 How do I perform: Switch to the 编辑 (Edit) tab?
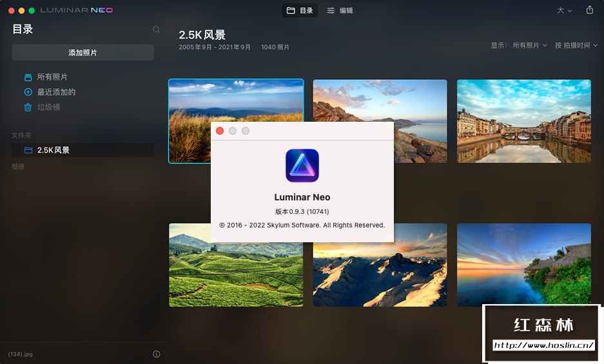(x=340, y=10)
